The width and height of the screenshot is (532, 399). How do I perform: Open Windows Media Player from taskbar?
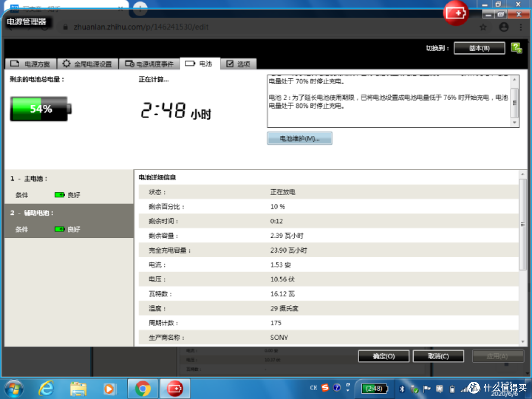click(109, 389)
